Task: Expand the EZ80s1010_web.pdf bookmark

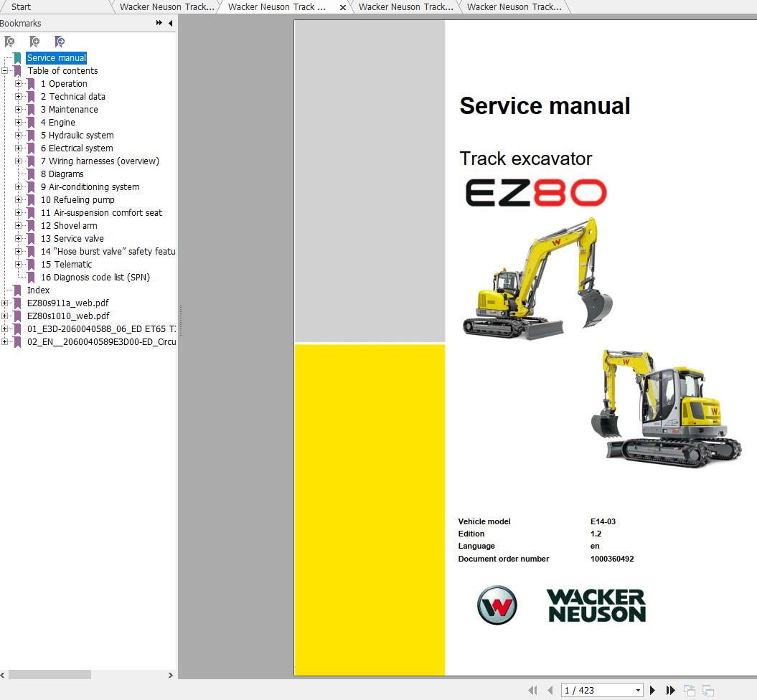Action: tap(5, 316)
